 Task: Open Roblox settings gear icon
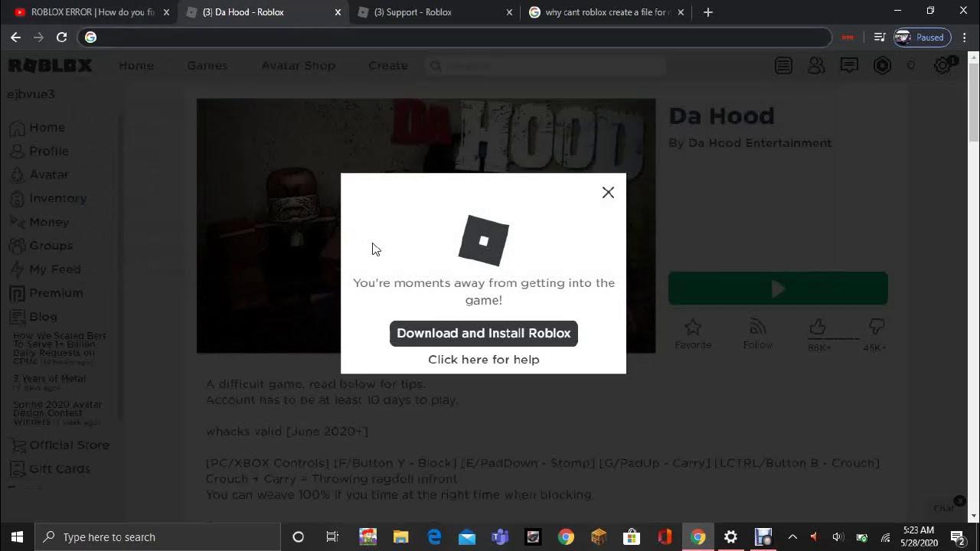tap(943, 66)
